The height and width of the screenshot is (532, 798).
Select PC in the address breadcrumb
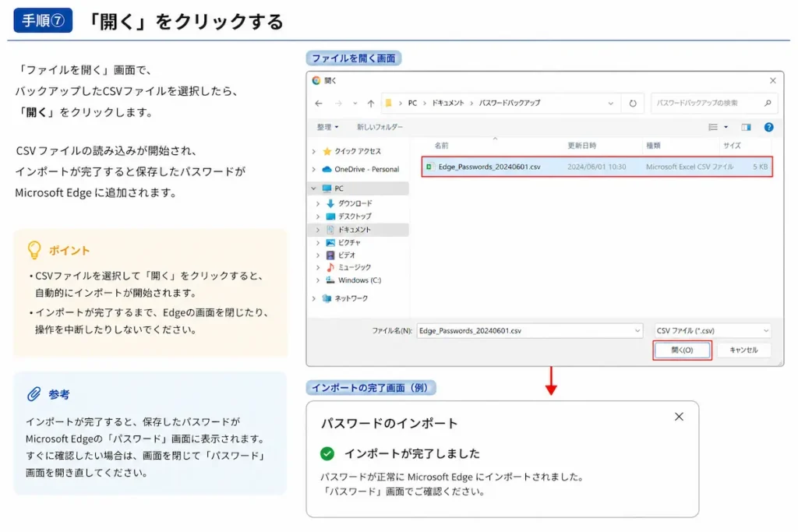point(412,104)
